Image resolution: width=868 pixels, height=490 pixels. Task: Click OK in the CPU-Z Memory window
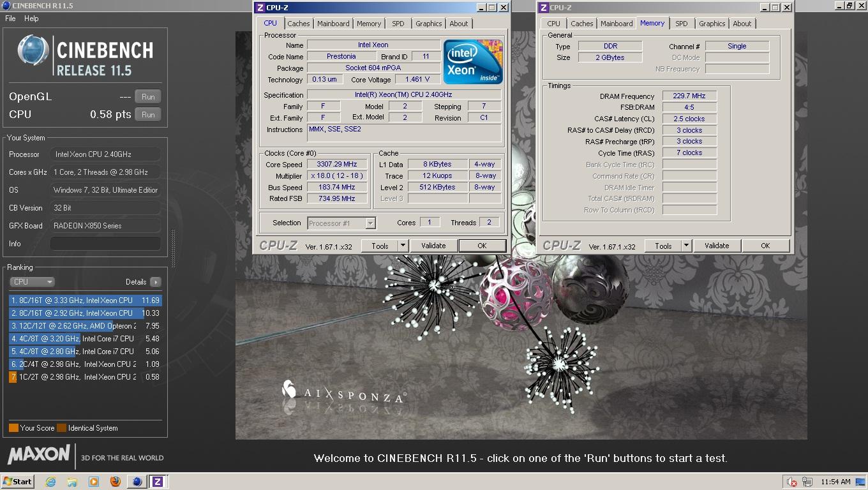coord(765,246)
